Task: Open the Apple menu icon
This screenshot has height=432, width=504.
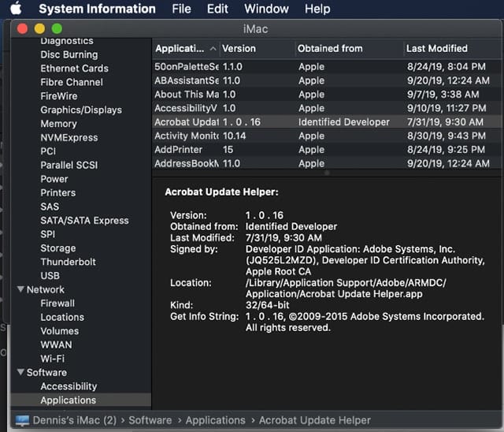Action: point(16,9)
